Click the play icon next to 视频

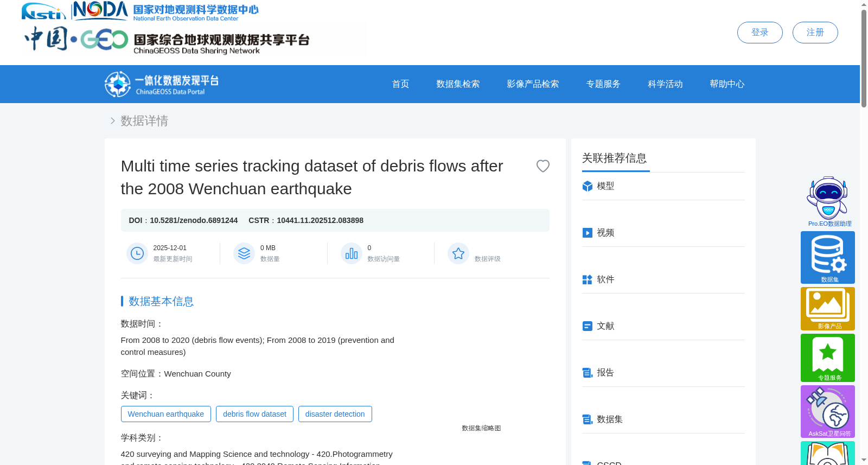[x=587, y=233]
